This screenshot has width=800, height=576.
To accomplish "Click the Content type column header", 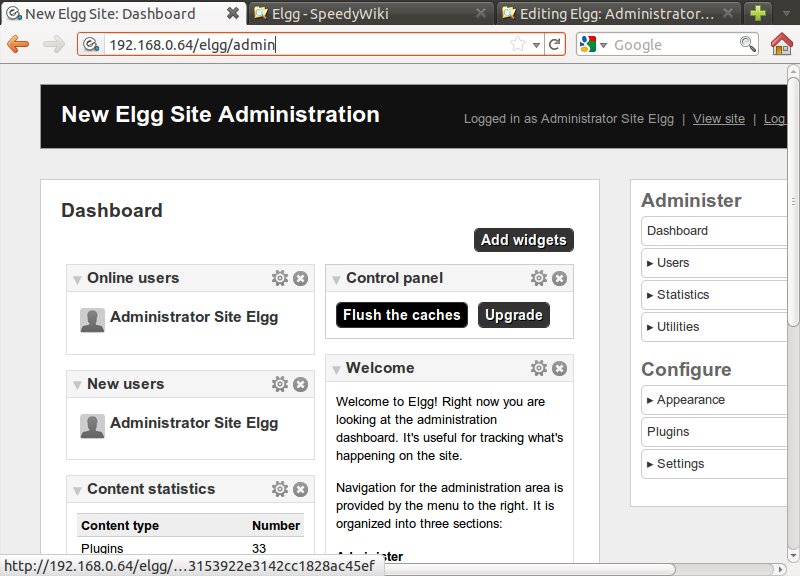I will point(120,525).
